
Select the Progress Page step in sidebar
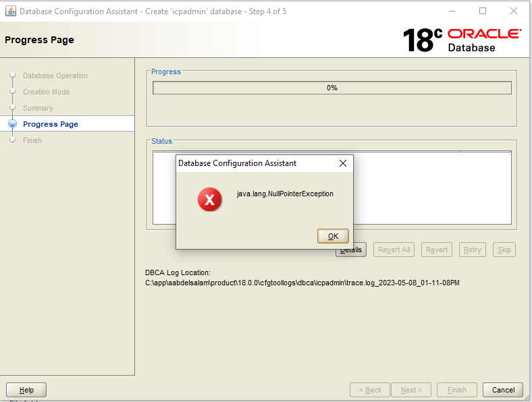pyautogui.click(x=51, y=124)
